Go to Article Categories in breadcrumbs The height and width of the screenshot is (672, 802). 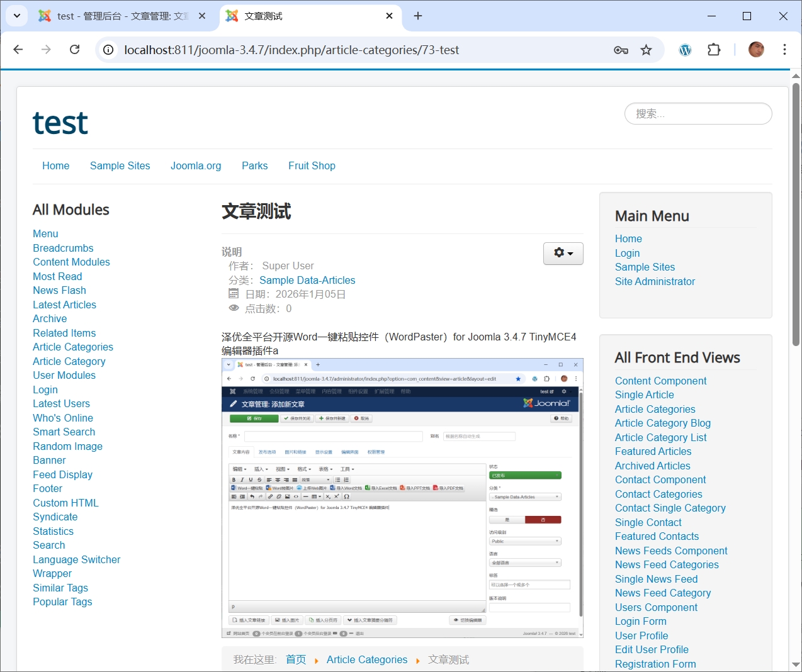tap(366, 659)
